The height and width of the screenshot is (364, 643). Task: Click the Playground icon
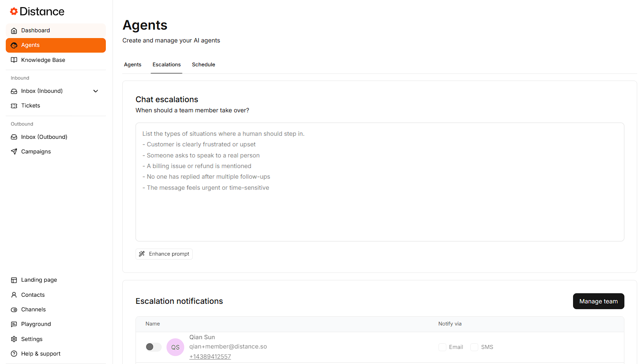click(14, 324)
